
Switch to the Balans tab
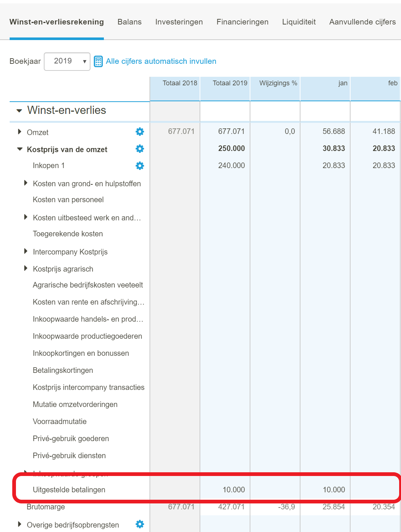coord(129,22)
